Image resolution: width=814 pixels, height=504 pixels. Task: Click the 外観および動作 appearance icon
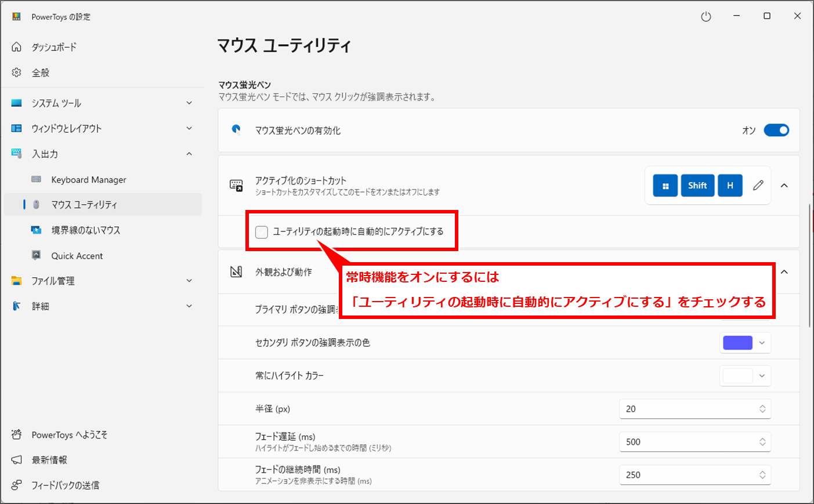point(236,271)
